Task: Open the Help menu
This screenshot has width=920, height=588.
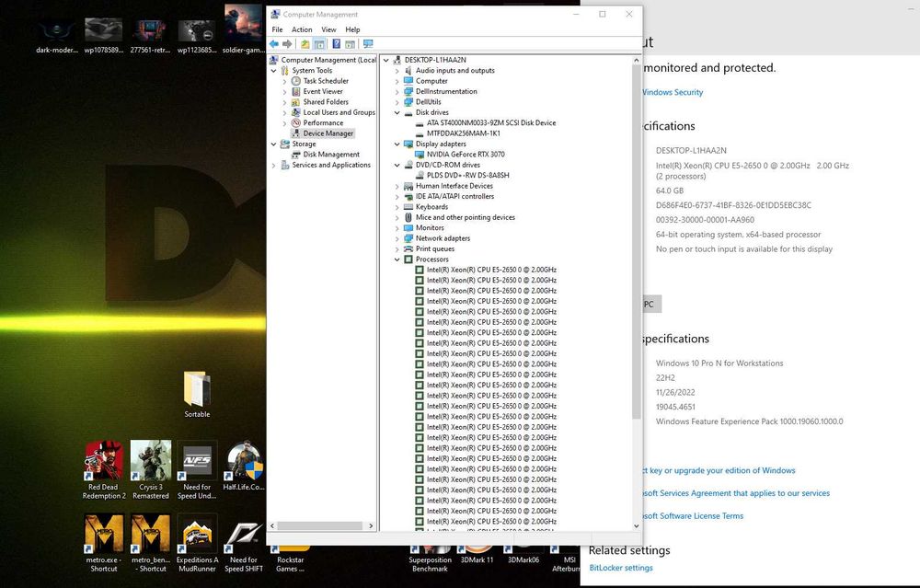Action: click(x=352, y=29)
